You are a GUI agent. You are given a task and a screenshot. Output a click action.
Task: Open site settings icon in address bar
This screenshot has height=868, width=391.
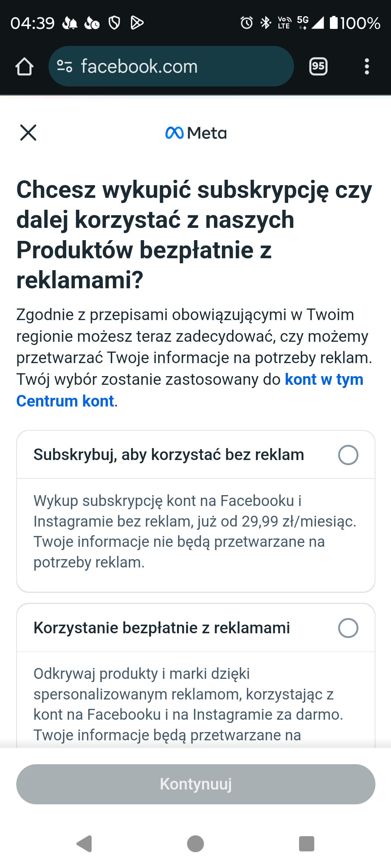[x=65, y=67]
